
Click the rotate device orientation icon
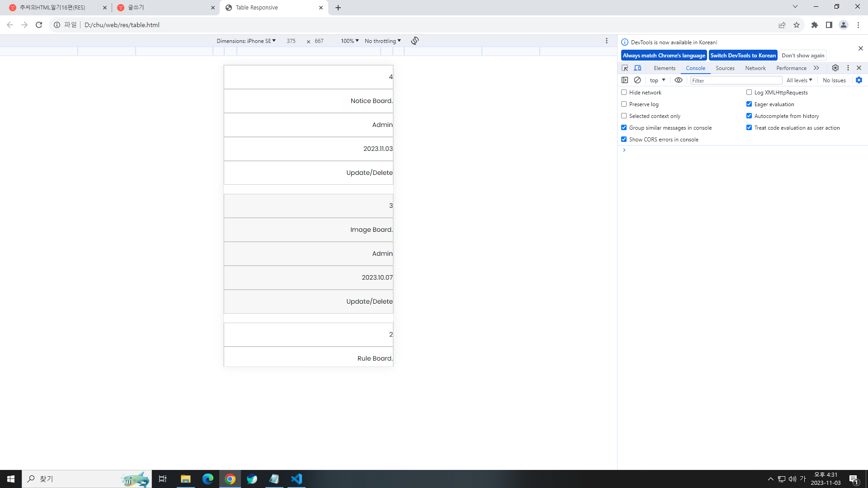point(415,41)
